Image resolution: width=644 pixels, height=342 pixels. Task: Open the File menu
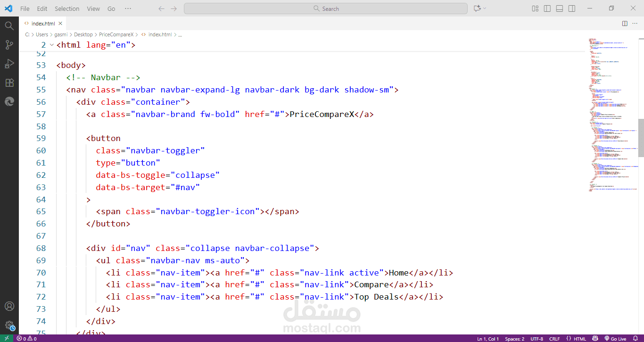click(25, 8)
